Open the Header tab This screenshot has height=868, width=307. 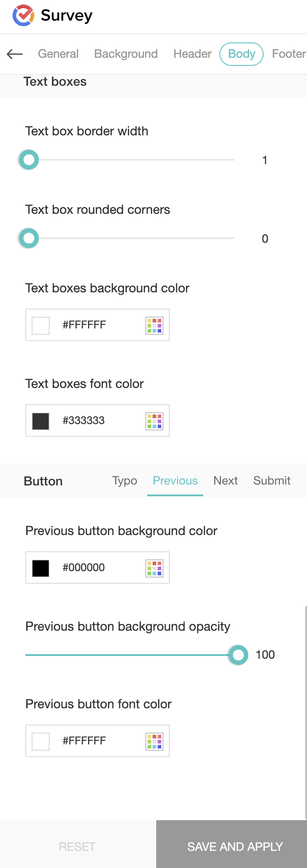tap(192, 54)
